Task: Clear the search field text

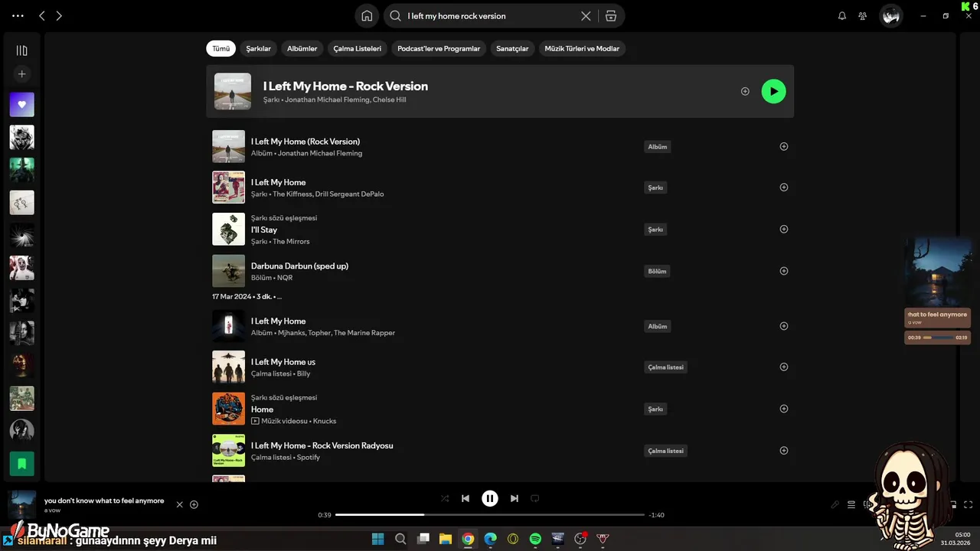Action: [x=586, y=15]
